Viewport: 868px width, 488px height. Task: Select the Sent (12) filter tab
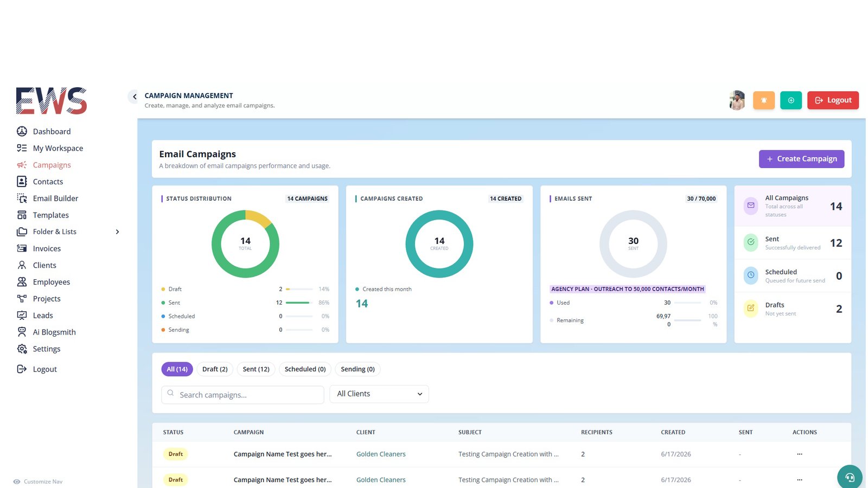coord(256,369)
